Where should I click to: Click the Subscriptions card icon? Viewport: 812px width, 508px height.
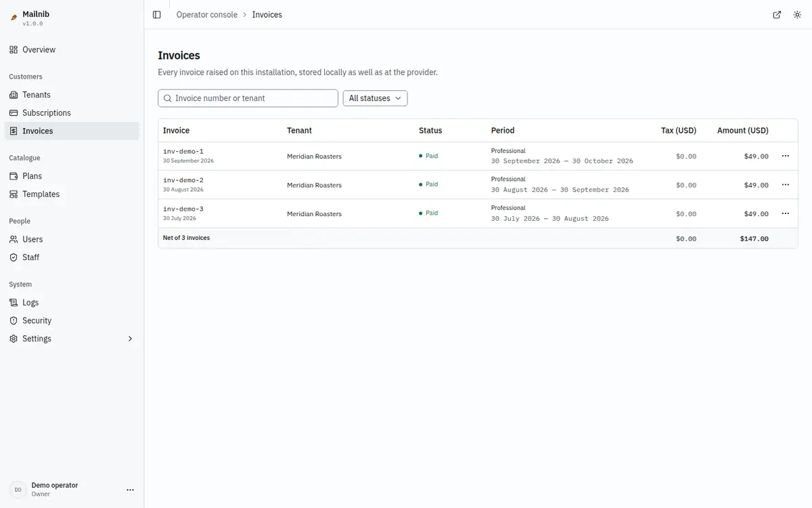(x=14, y=113)
